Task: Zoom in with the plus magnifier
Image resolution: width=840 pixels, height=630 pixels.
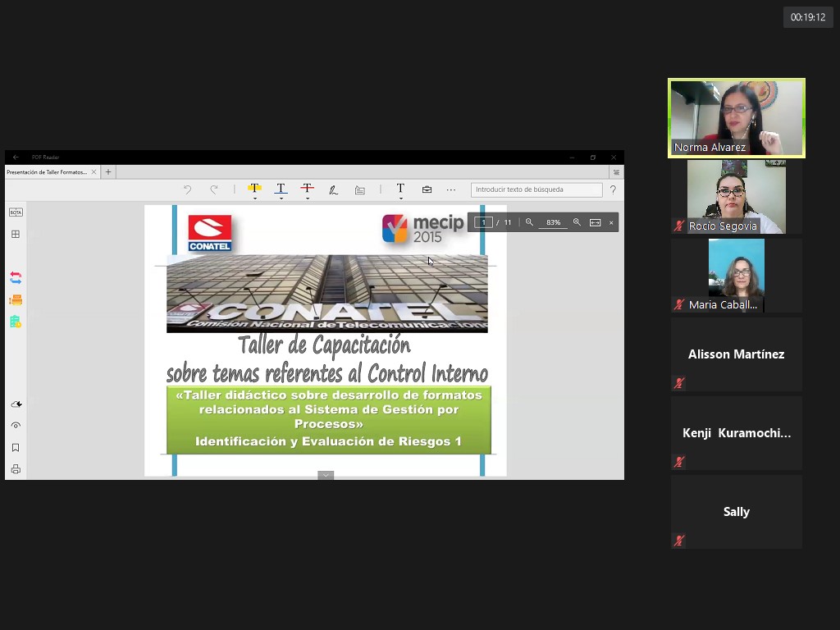Action: point(577,222)
